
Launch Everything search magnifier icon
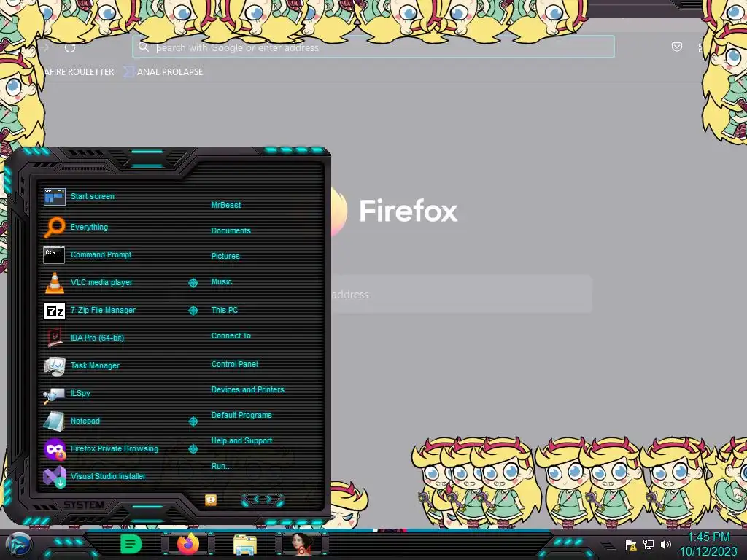click(x=54, y=227)
